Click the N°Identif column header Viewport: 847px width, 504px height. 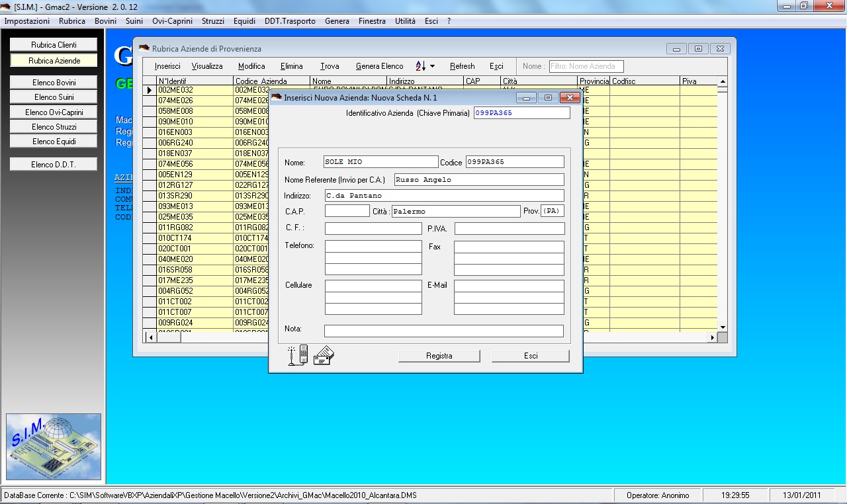click(195, 81)
